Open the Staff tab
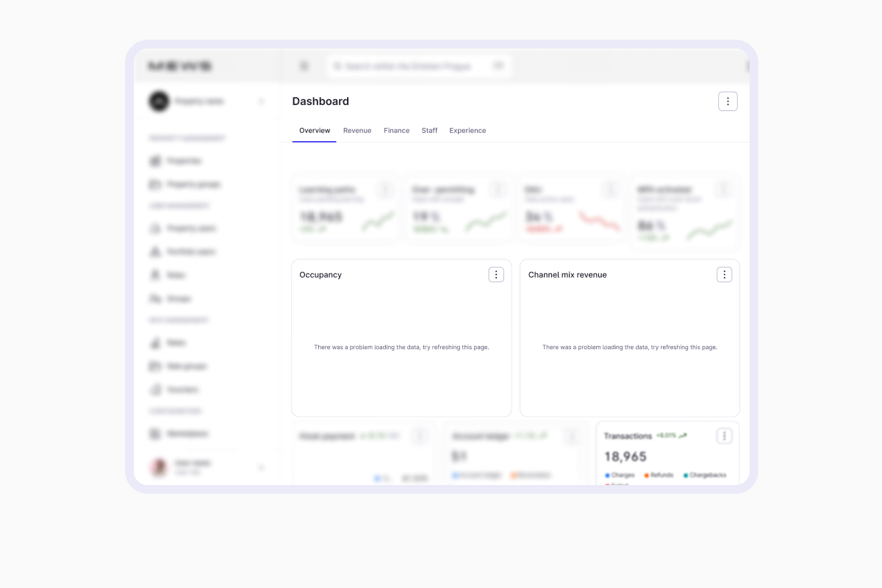This screenshot has width=882, height=588. (x=429, y=130)
